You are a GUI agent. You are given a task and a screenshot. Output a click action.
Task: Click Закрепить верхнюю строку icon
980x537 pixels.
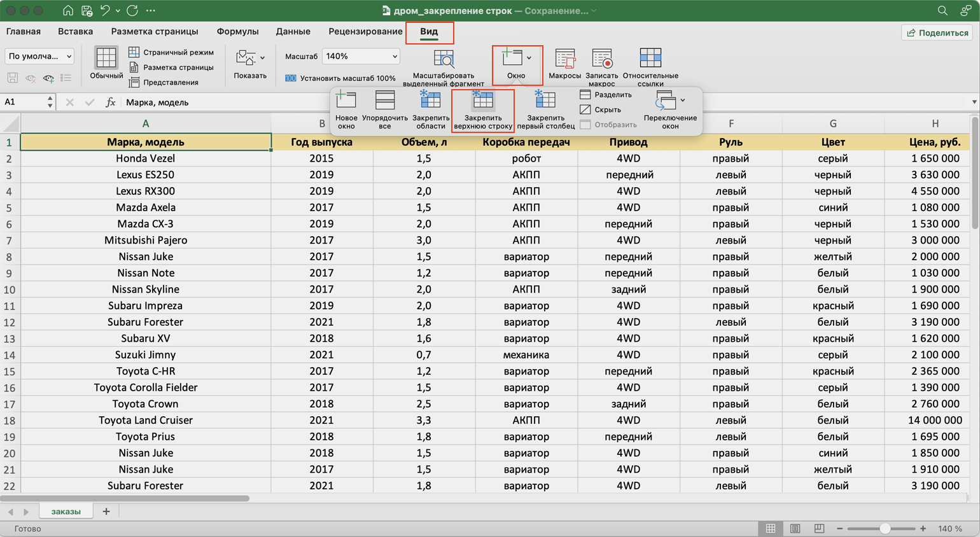point(482,101)
